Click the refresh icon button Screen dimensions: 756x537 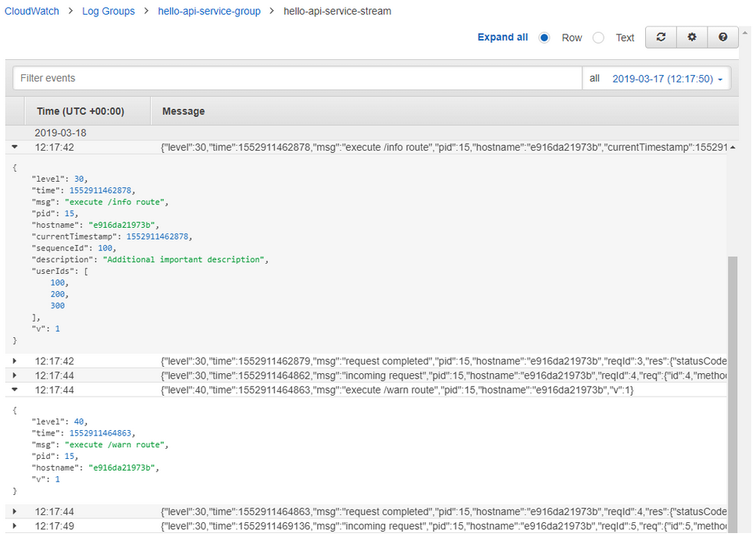[661, 37]
